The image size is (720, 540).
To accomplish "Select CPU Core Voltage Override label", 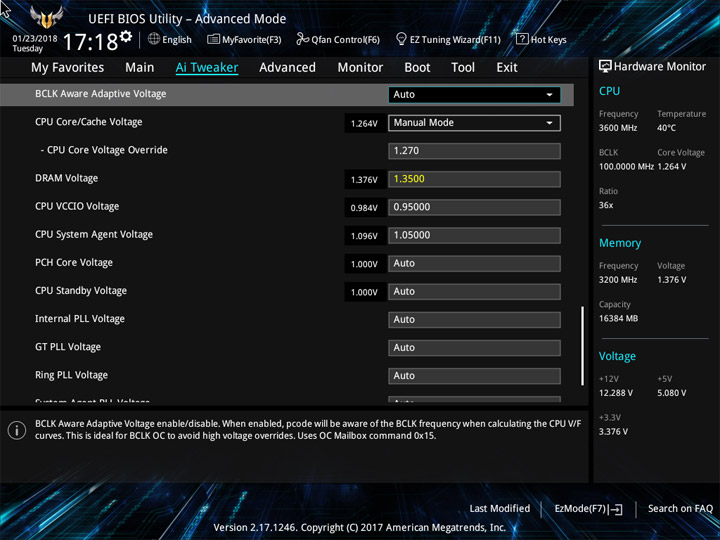I will (104, 150).
